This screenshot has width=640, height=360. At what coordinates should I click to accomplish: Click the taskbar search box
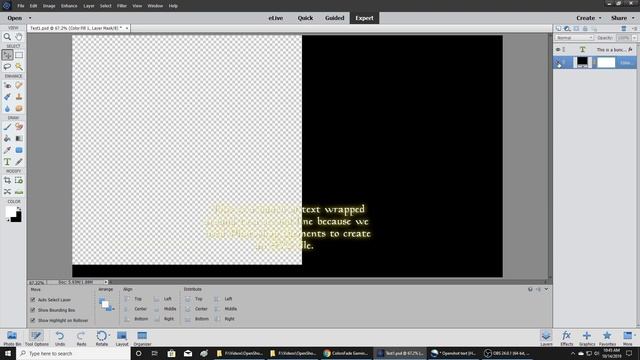point(73,353)
